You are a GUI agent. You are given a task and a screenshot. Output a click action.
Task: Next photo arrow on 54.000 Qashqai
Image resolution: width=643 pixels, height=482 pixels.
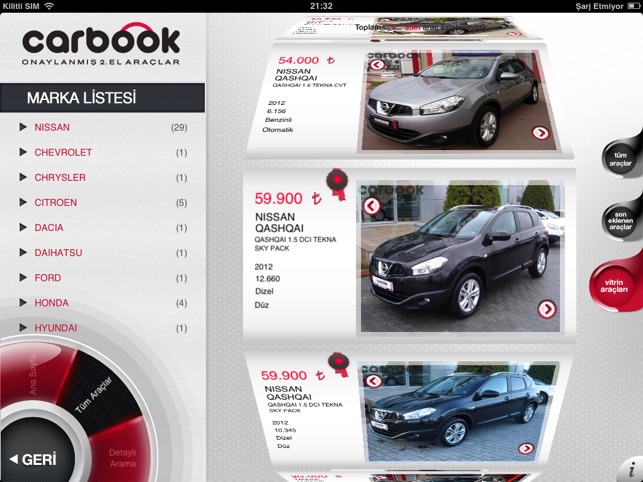540,133
